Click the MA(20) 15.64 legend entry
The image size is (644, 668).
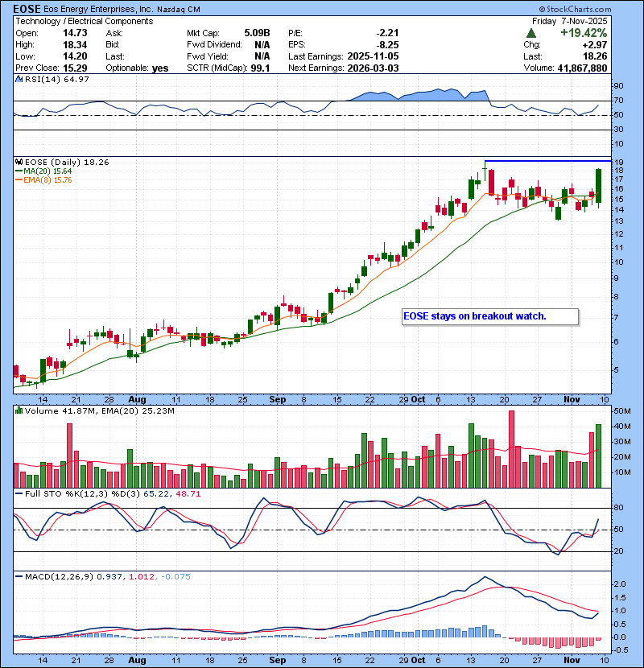click(44, 171)
